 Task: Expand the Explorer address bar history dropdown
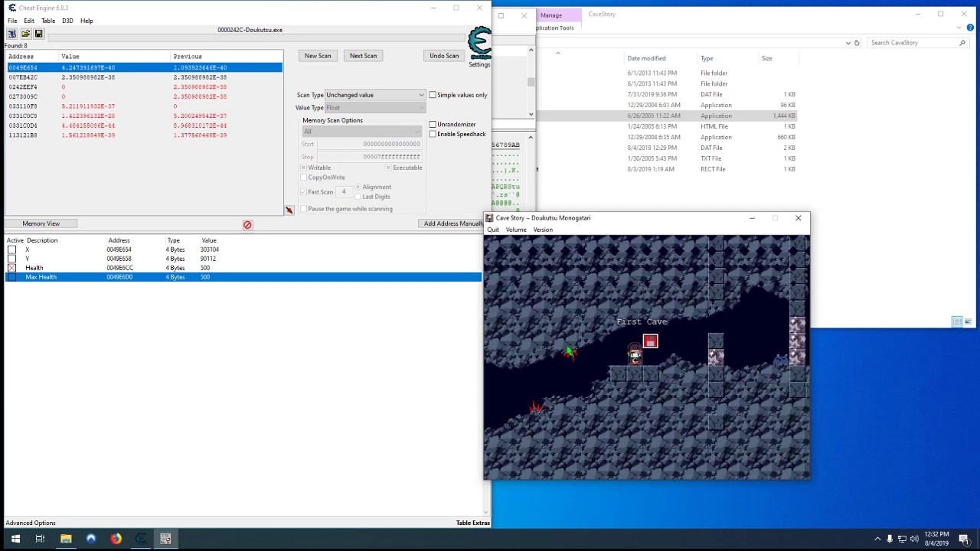pyautogui.click(x=848, y=43)
